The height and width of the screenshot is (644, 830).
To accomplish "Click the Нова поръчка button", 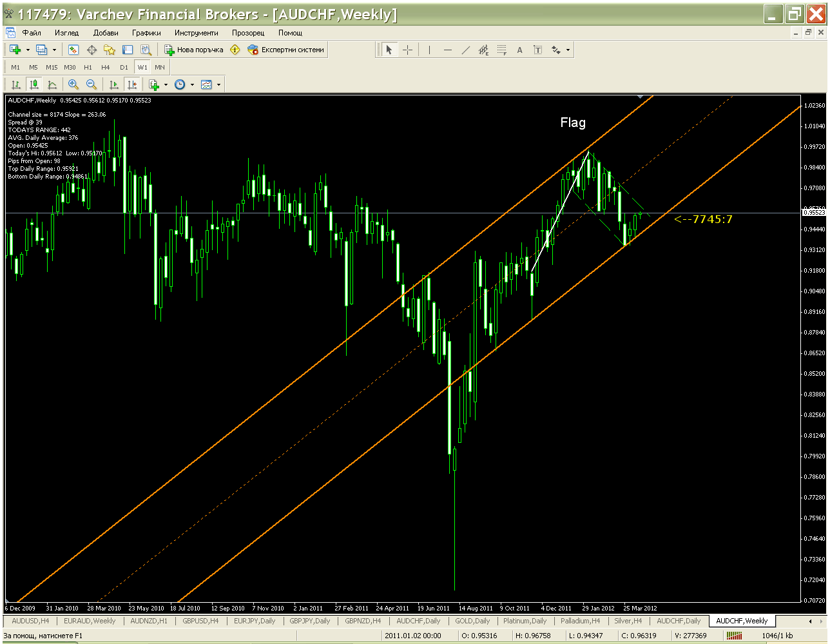I will (x=194, y=50).
